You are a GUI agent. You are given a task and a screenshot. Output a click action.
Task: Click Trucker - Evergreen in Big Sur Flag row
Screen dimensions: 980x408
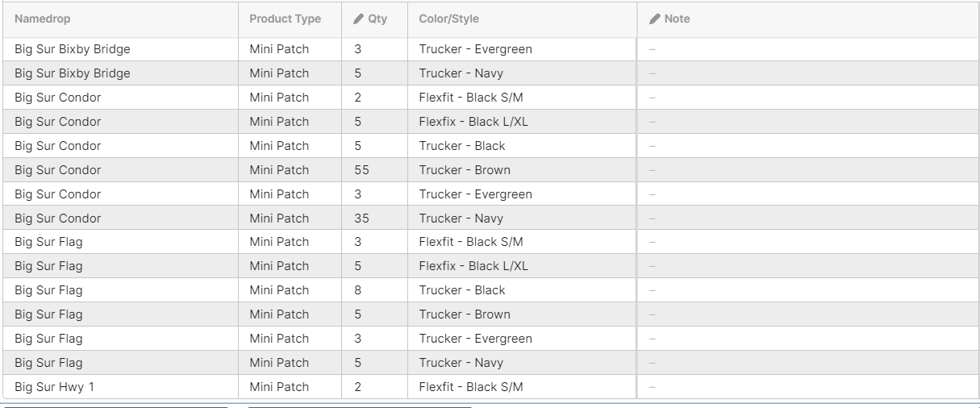point(475,339)
